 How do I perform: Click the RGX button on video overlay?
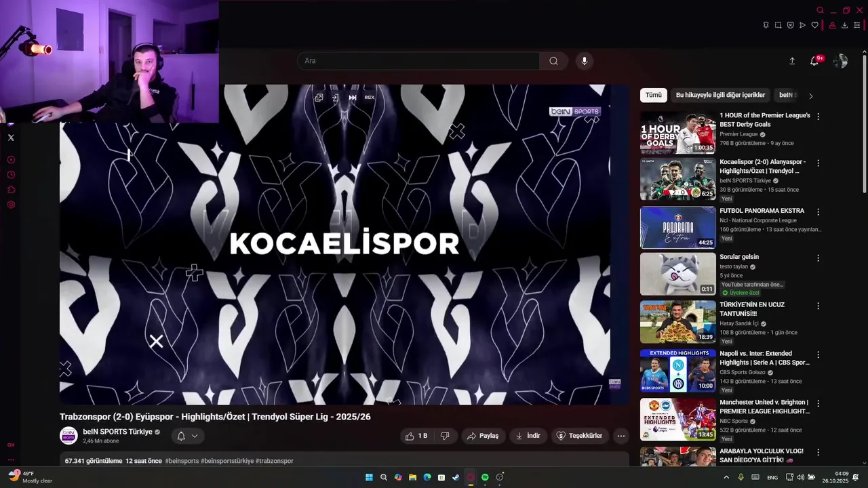click(x=369, y=98)
